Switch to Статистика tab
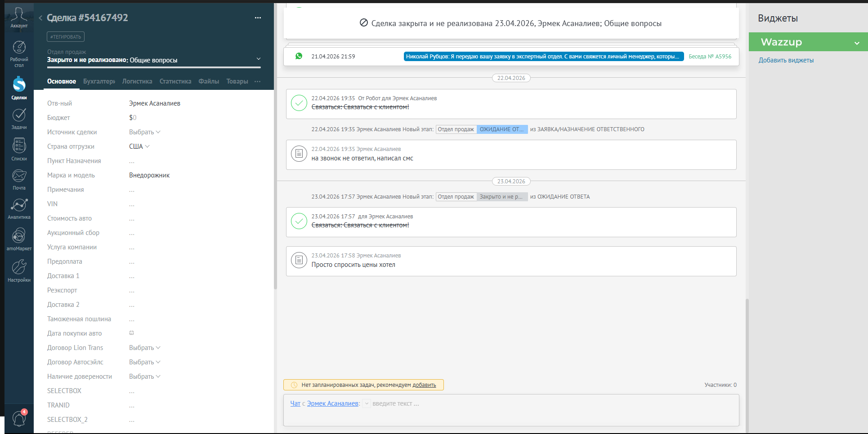Screen dimensions: 868x434 click(175, 81)
